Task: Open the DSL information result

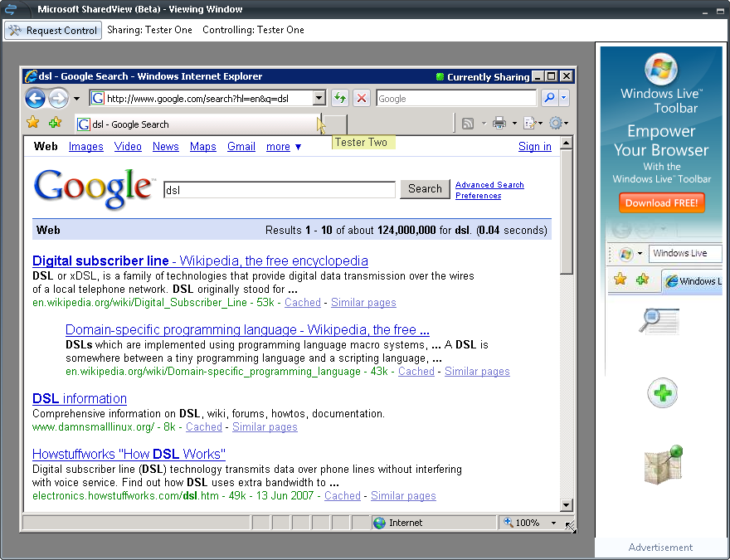Action: [x=79, y=398]
